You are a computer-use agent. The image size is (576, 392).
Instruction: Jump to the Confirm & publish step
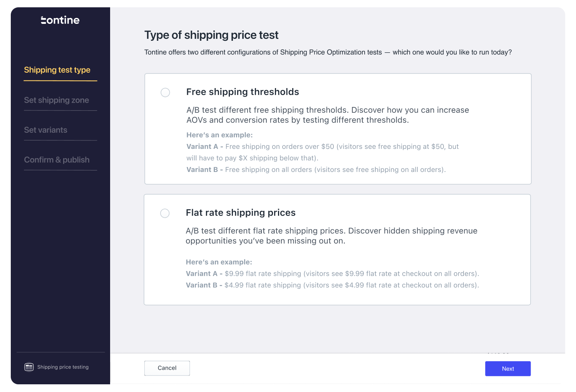click(57, 160)
